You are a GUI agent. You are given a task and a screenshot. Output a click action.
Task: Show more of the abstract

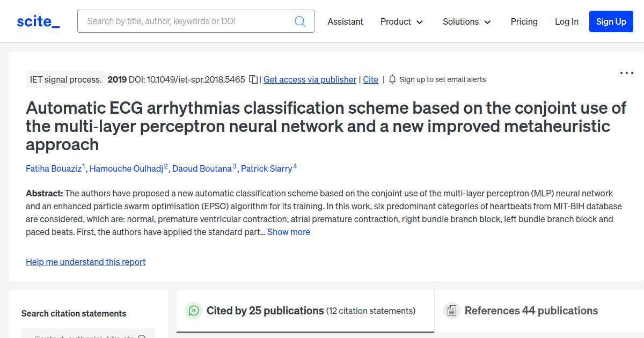click(289, 232)
